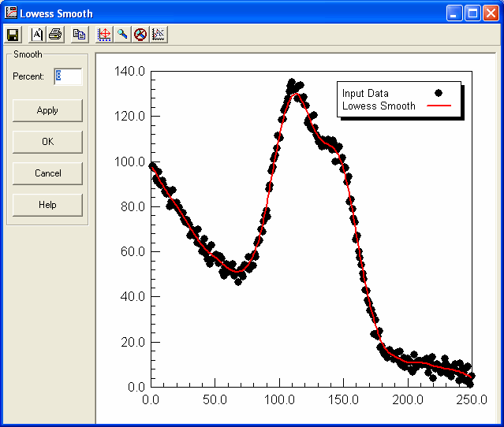Open the plot properties graph icon
The image size is (504, 427).
click(159, 35)
